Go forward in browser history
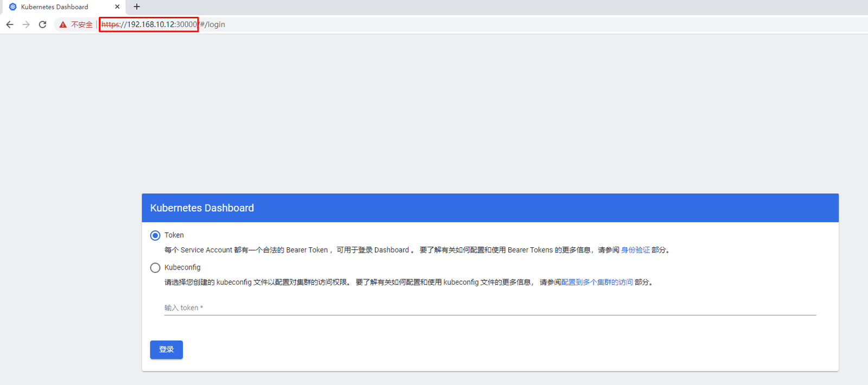 tap(26, 24)
